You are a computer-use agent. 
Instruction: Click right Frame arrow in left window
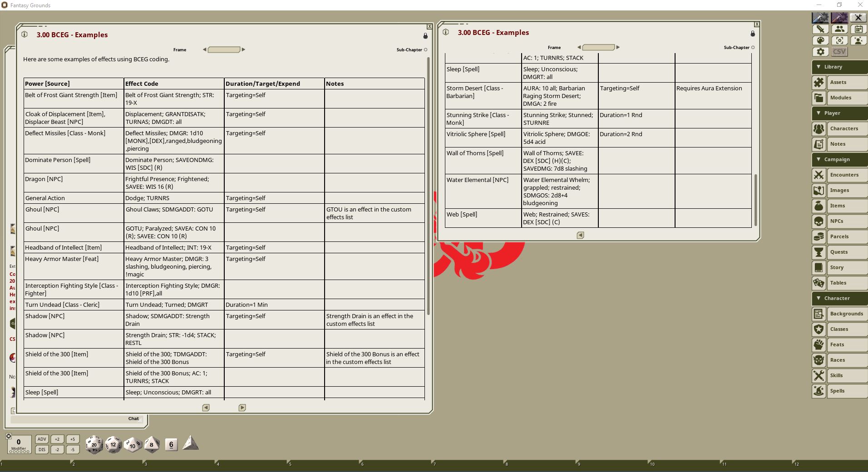coord(243,49)
